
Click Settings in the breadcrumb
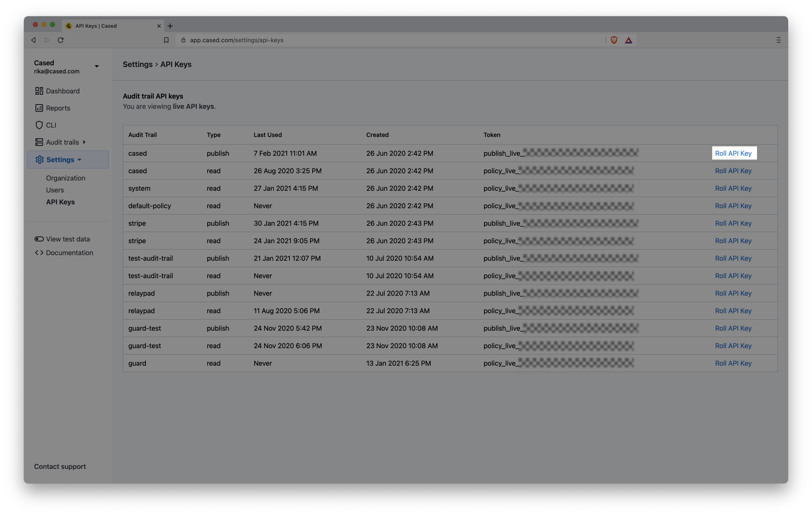pyautogui.click(x=138, y=64)
